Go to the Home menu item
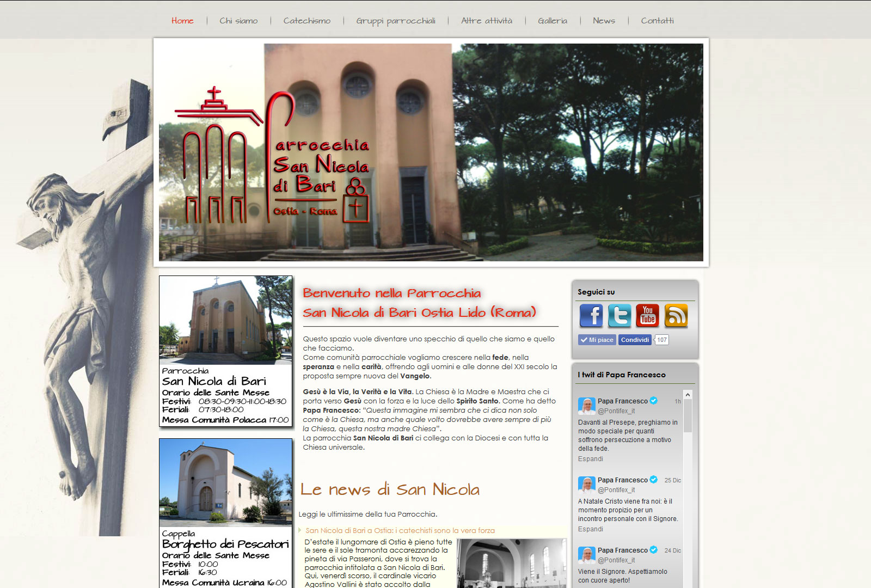 pyautogui.click(x=182, y=21)
